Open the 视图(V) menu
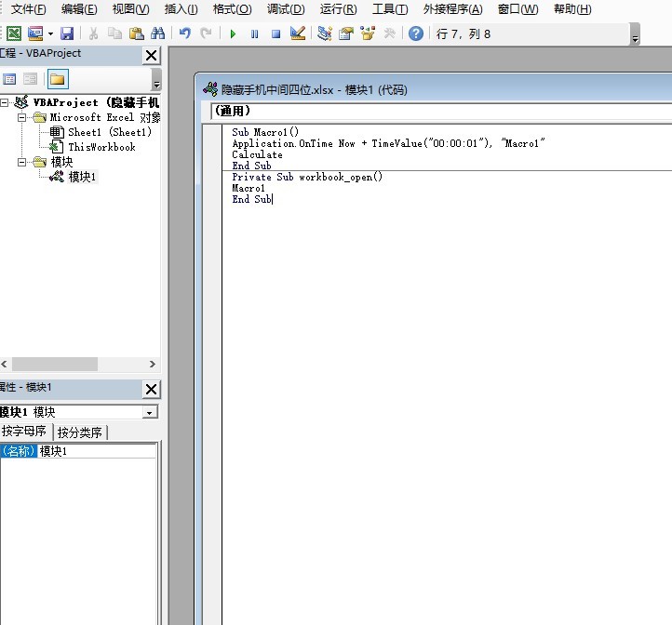The width and height of the screenshot is (672, 625). [130, 9]
